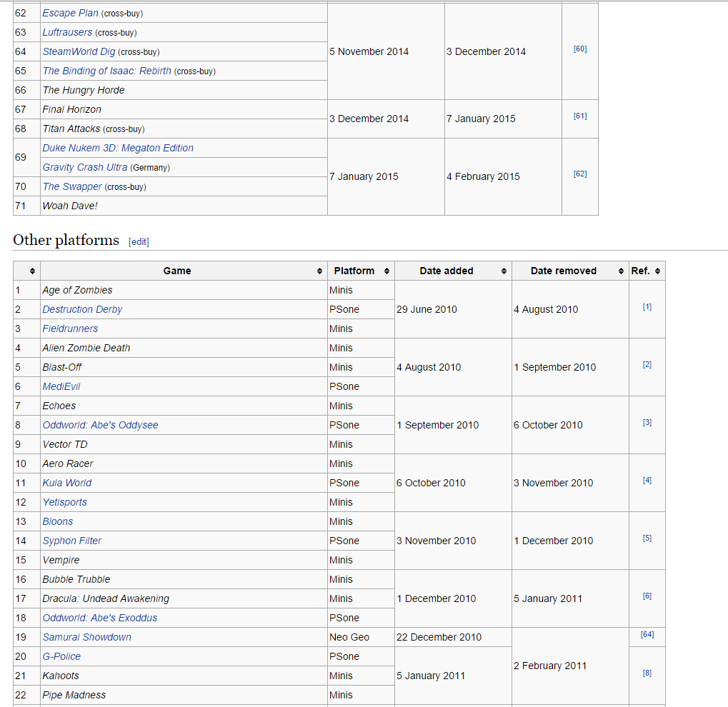Open citation [62]
728x707 pixels.
tap(580, 174)
